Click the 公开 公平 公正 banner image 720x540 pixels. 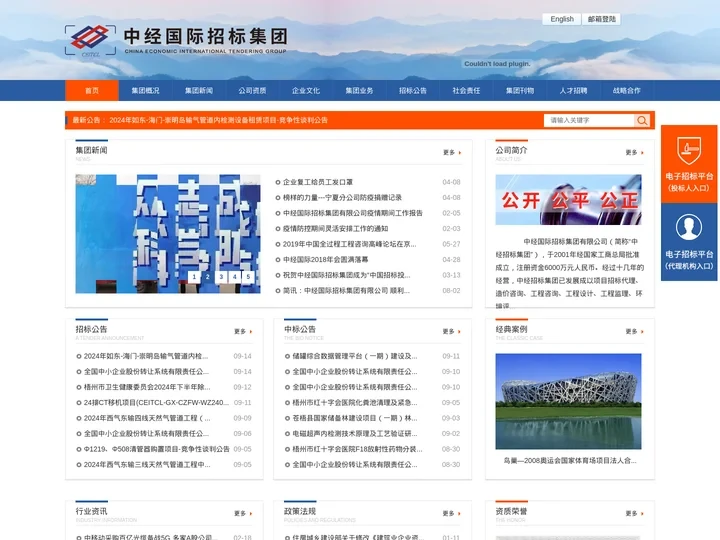pos(568,200)
